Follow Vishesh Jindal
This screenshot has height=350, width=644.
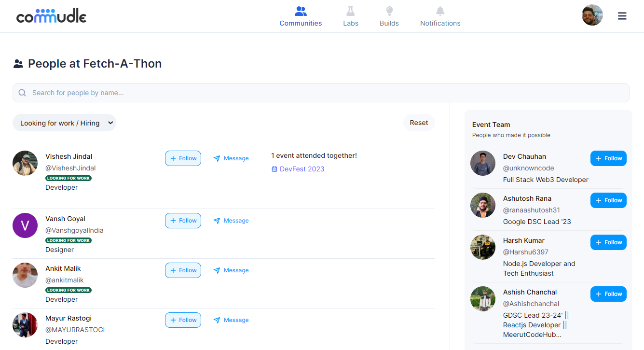point(183,158)
